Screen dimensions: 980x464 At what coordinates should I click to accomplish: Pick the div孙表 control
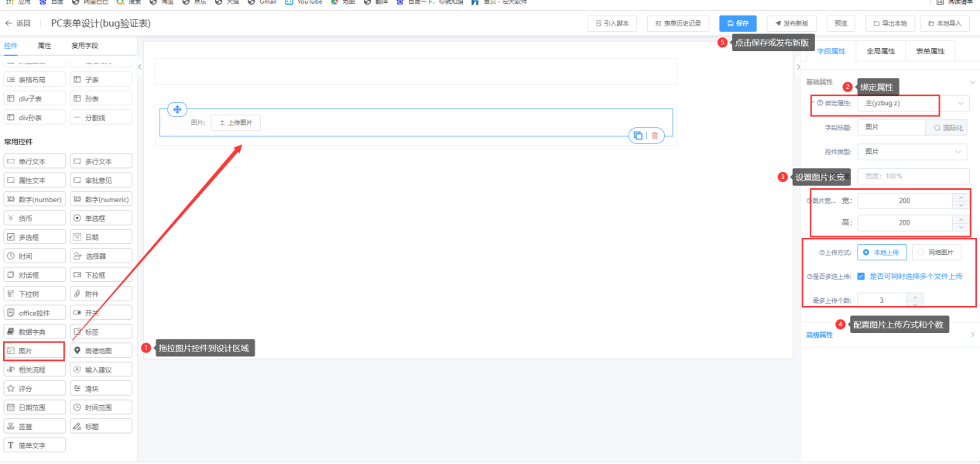[x=34, y=118]
